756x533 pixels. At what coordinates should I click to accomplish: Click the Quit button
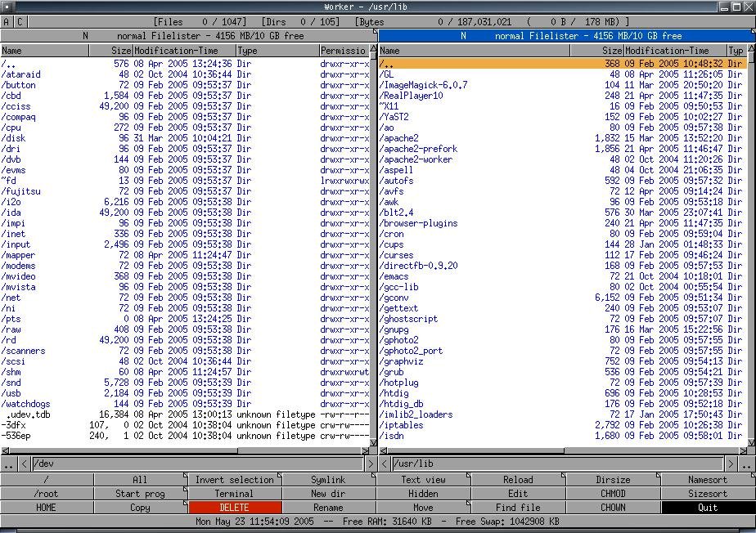(x=708, y=508)
